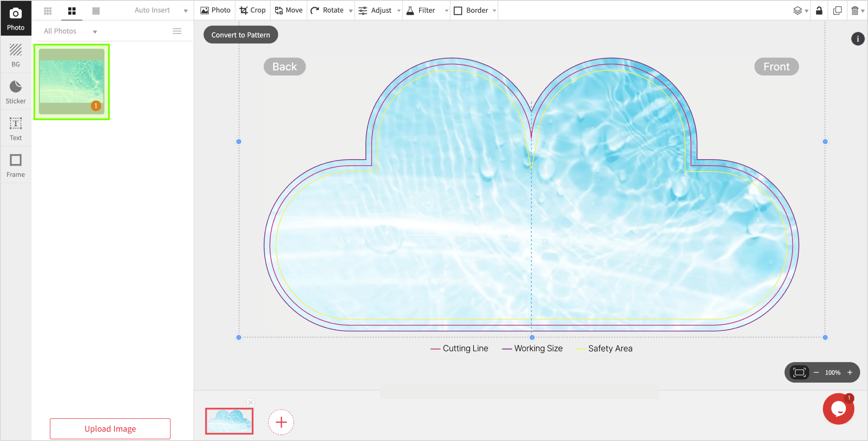Click the Working Size legend label
Screen dimensions: 868x441
[x=538, y=348]
